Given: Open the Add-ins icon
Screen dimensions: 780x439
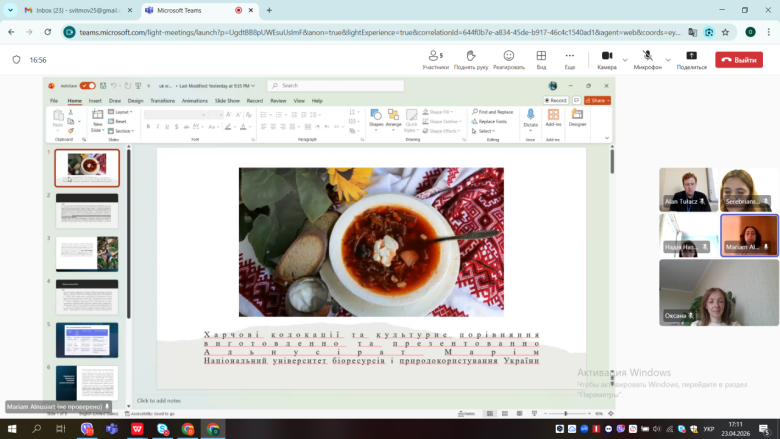Looking at the screenshot, I should (x=553, y=118).
